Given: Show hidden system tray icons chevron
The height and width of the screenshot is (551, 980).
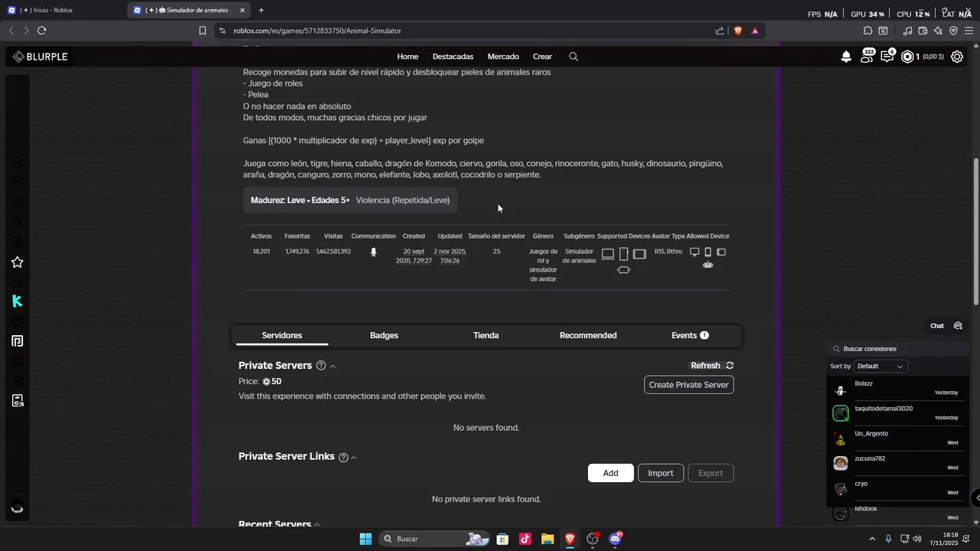Looking at the screenshot, I should pos(872,539).
